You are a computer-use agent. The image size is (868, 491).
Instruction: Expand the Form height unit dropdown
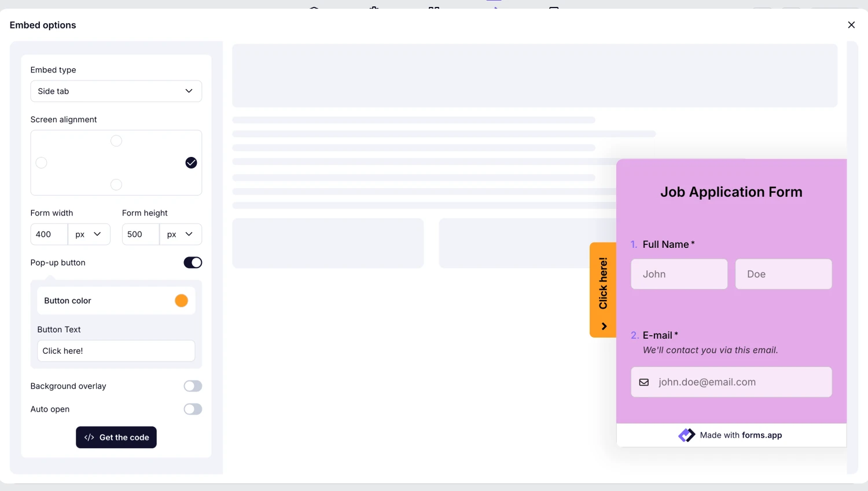180,234
